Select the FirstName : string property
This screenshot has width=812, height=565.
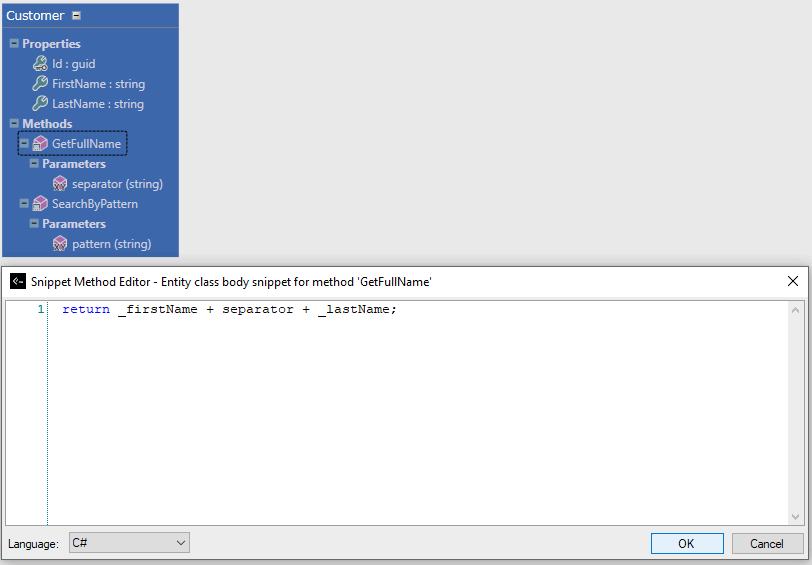click(x=98, y=84)
